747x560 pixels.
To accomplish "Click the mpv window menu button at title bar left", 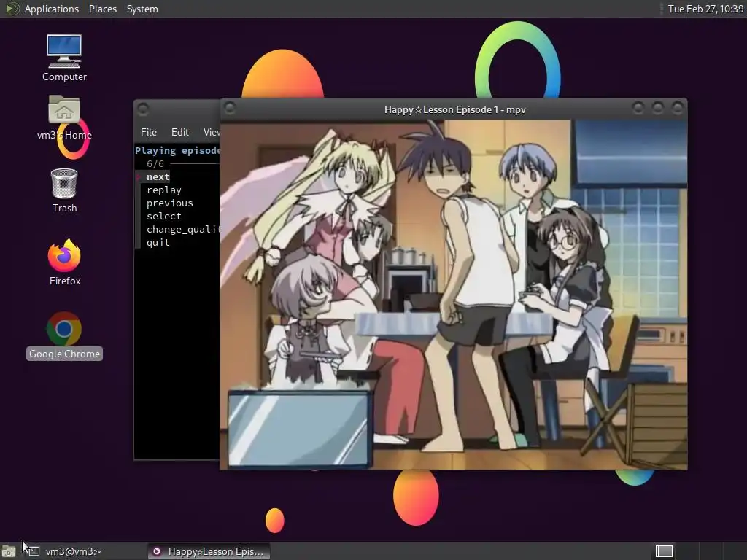I will (230, 109).
